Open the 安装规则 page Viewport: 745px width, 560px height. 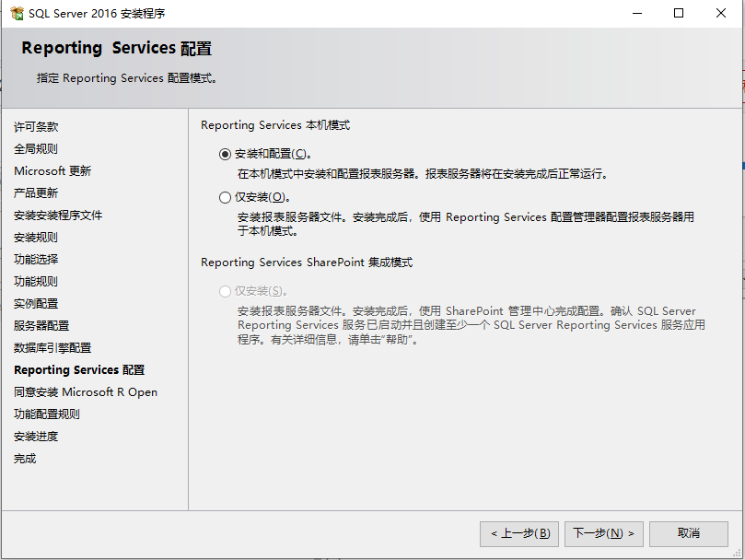coord(35,237)
